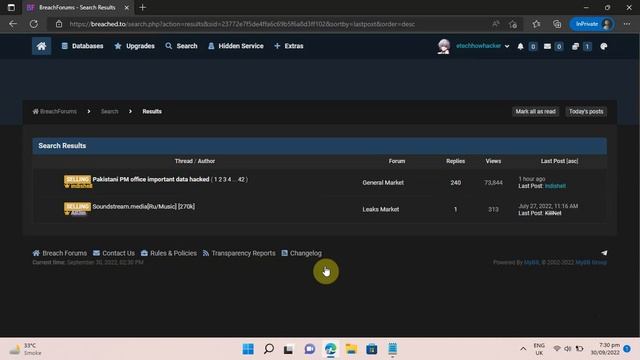This screenshot has width=640, height=360.
Task: Click the Search breadcrumb link
Action: [x=109, y=111]
